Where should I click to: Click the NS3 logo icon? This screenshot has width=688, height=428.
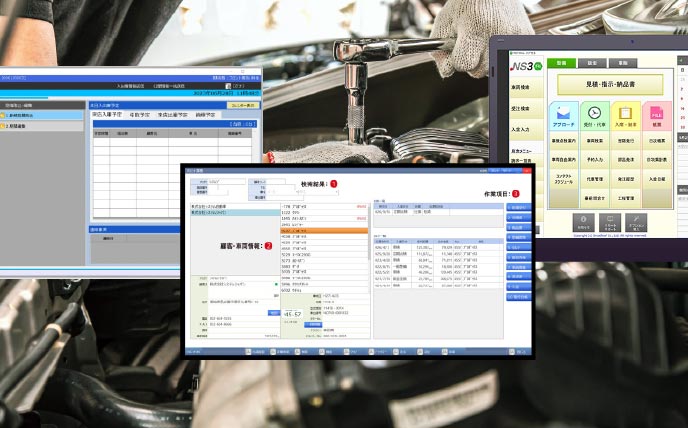(522, 65)
